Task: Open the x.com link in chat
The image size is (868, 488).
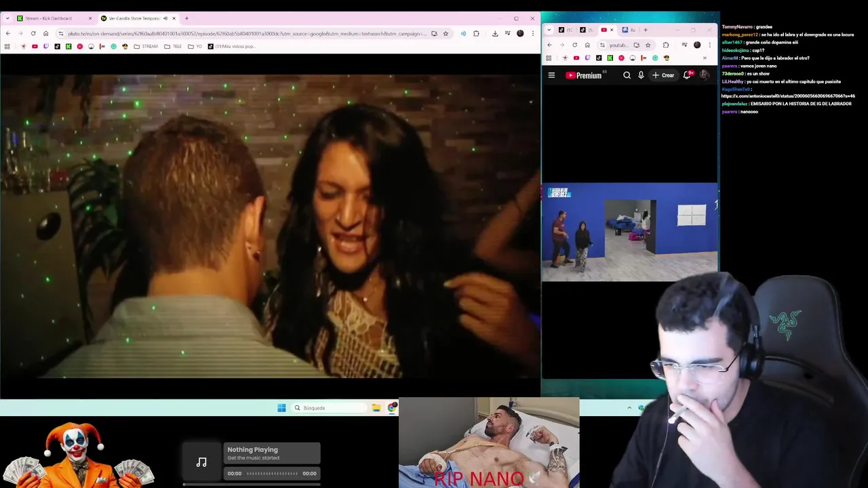Action: pyautogui.click(x=788, y=96)
